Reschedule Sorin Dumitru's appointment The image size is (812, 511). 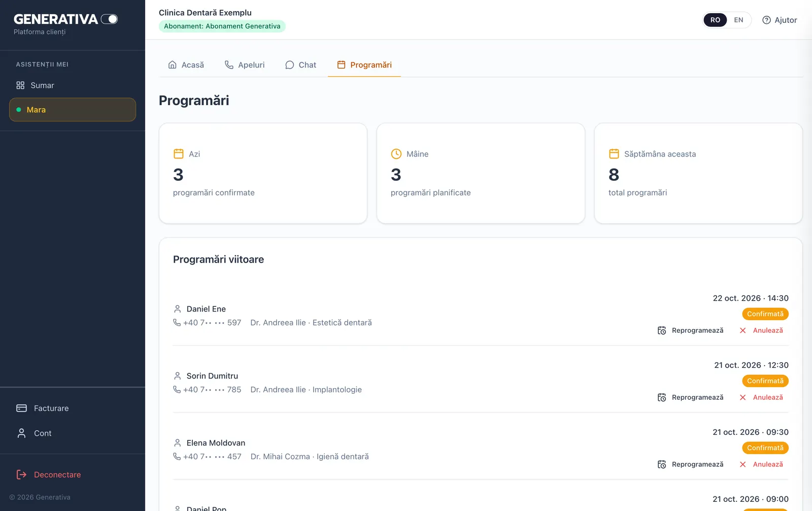click(691, 398)
